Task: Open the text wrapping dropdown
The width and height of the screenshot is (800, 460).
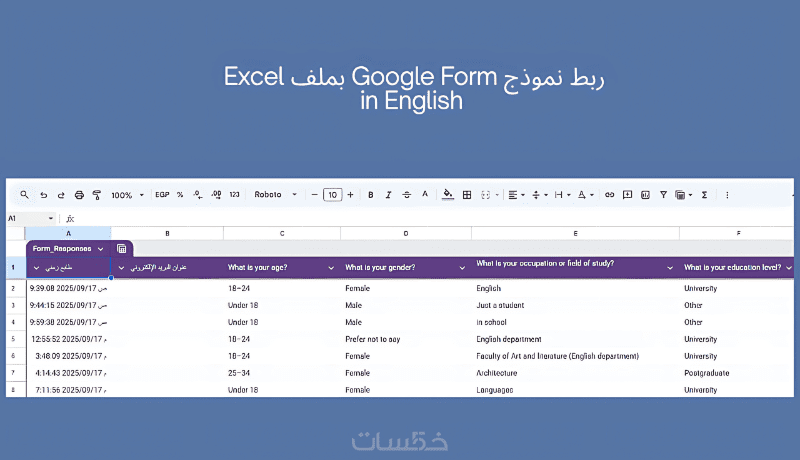Action: 562,195
